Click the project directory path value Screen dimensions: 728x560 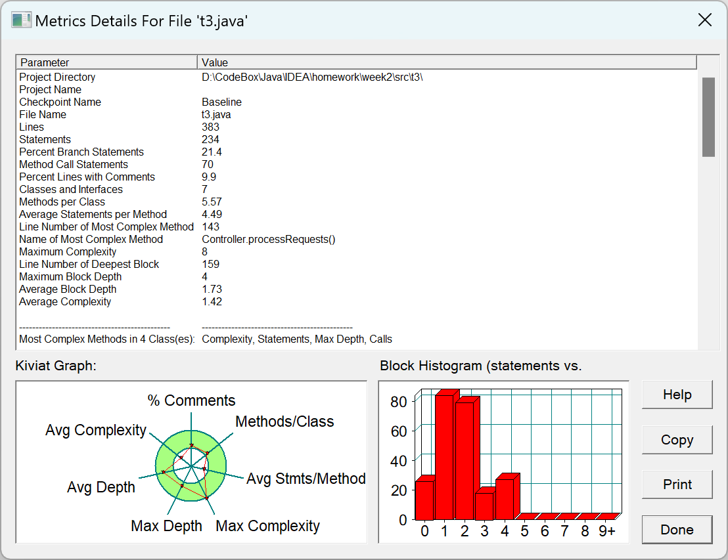(312, 77)
